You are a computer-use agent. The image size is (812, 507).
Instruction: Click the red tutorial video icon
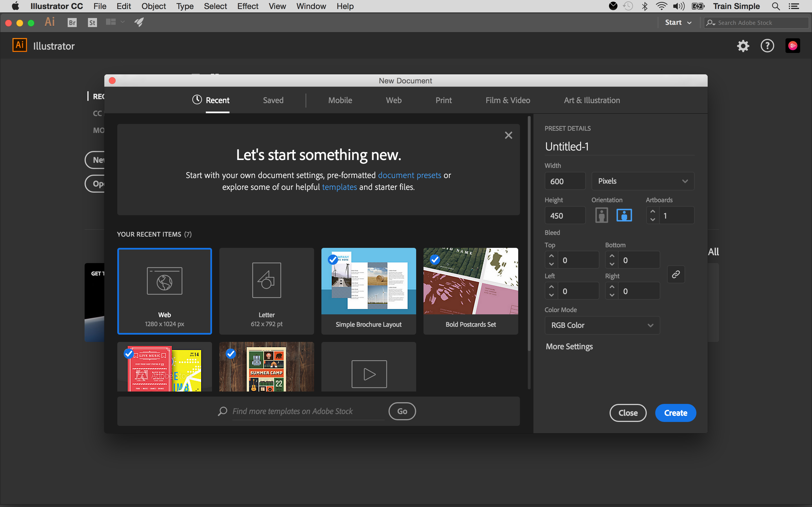pos(793,46)
